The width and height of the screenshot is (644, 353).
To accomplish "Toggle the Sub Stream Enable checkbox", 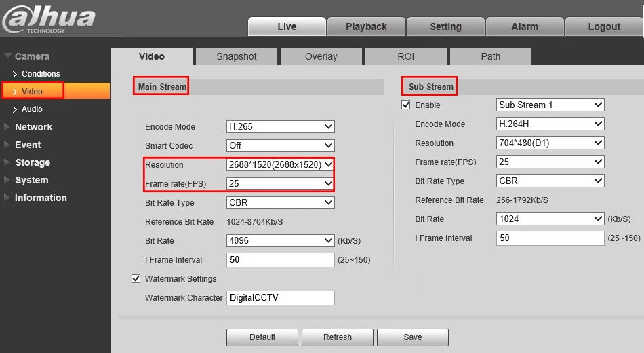I will click(x=406, y=105).
